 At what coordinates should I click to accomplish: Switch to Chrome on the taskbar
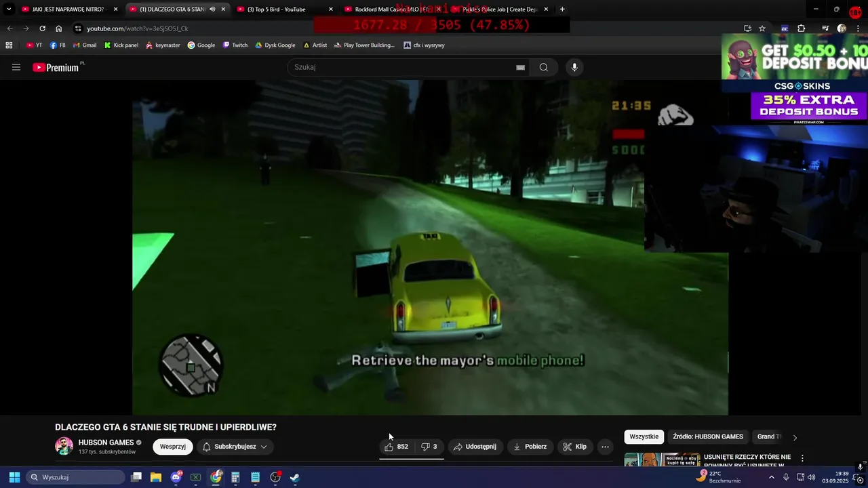click(x=216, y=477)
